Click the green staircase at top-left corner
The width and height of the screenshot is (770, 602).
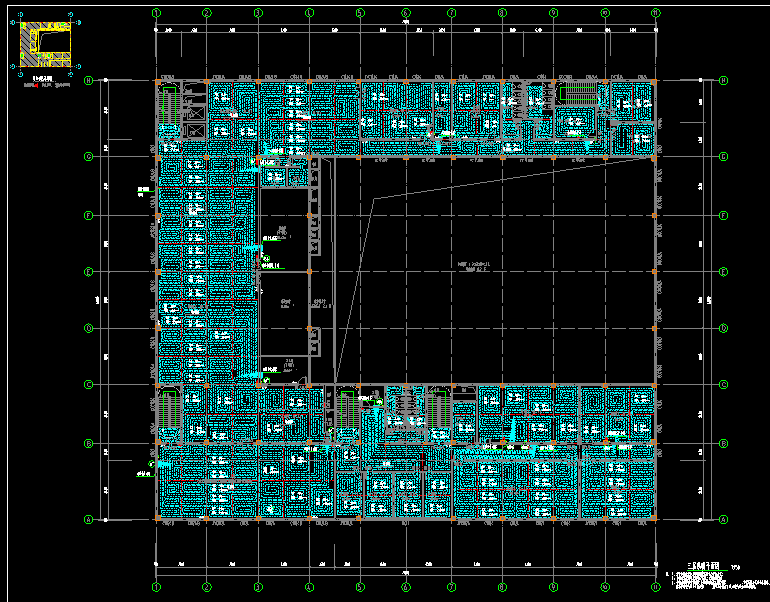[x=168, y=108]
